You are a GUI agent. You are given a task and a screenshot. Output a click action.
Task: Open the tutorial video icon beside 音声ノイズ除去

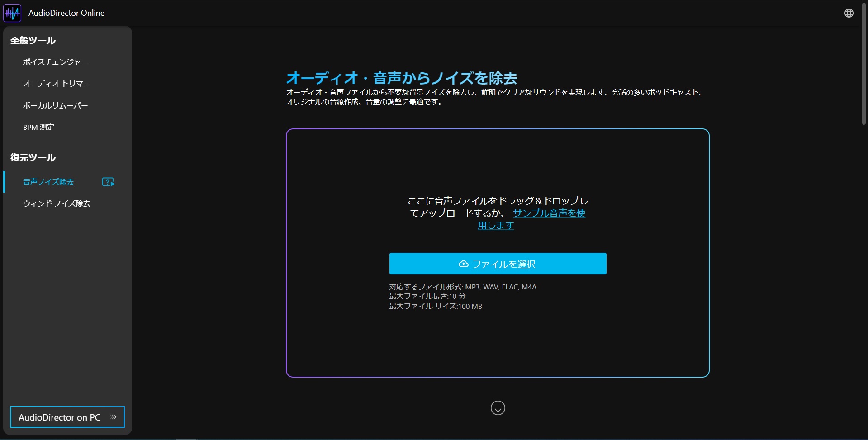click(x=108, y=182)
